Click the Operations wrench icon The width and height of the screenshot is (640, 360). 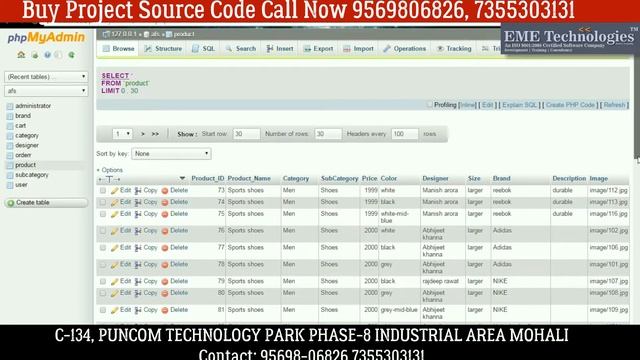[x=387, y=49]
